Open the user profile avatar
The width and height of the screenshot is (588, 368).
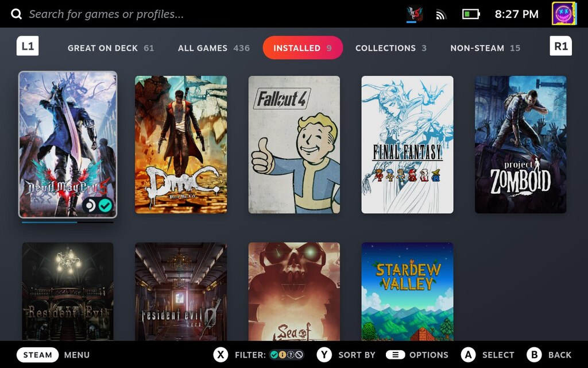[564, 14]
